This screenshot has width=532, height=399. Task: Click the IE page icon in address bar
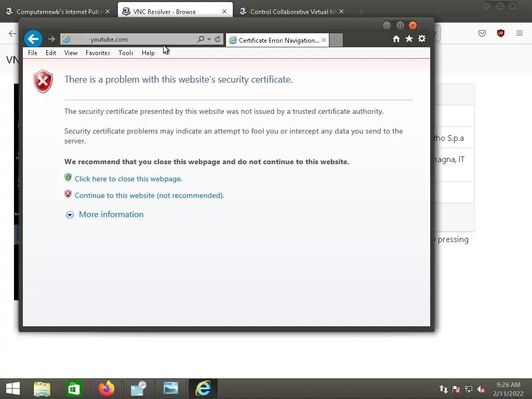[66, 39]
